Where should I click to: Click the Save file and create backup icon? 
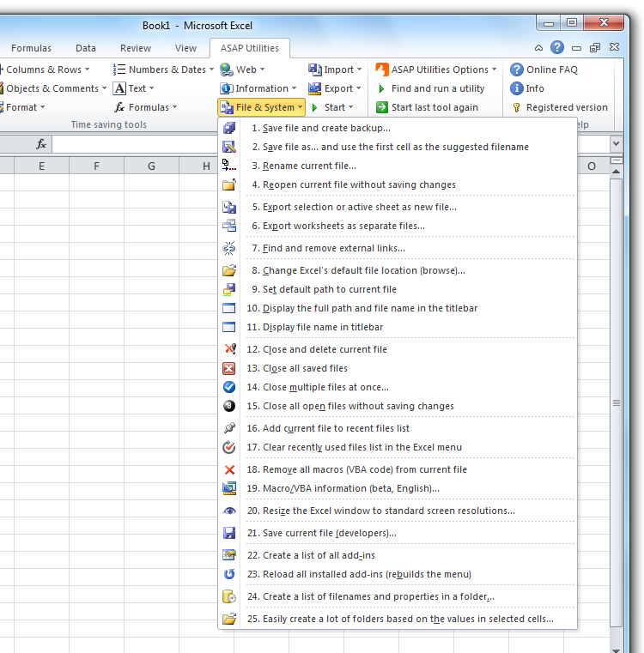(229, 128)
